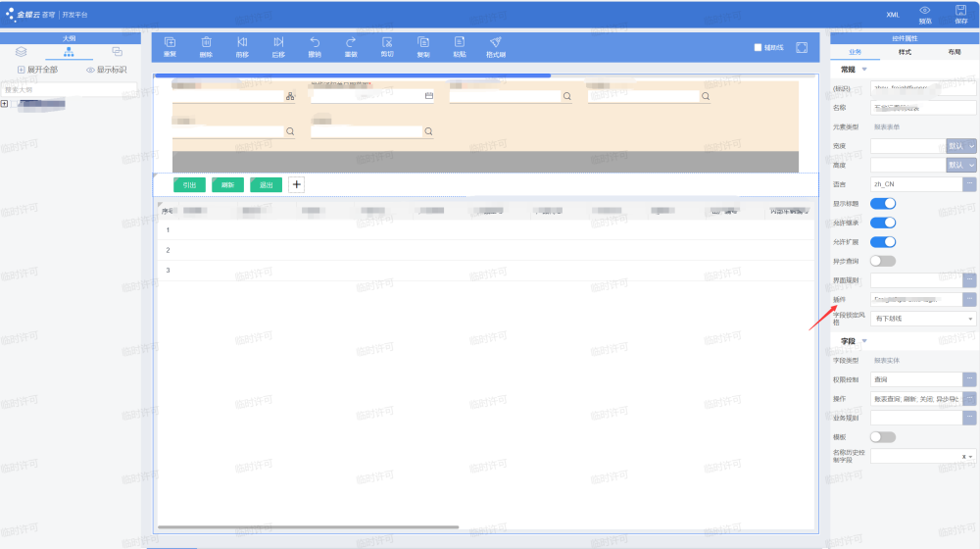Click the green 引出 button
Image resolution: width=980 pixels, height=549 pixels.
pos(189,185)
